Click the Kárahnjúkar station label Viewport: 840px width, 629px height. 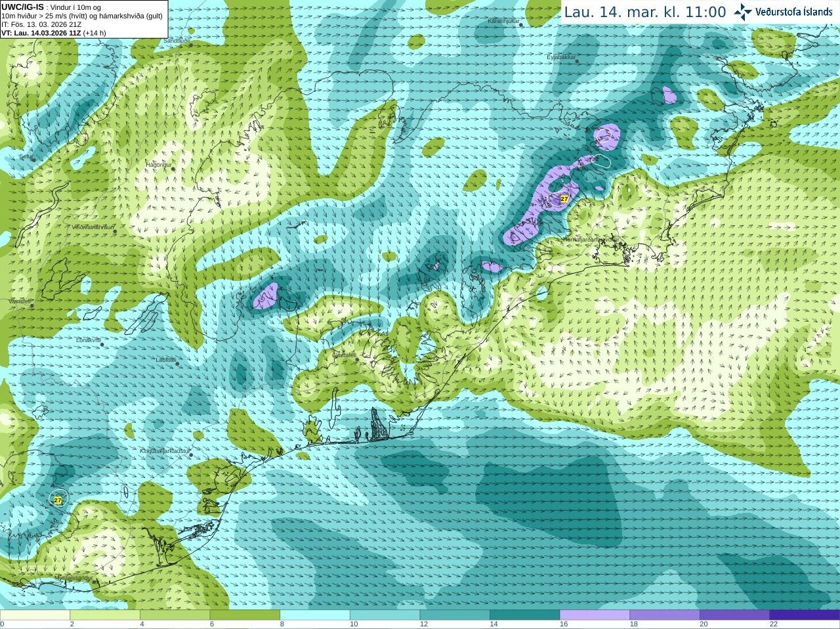pos(503,21)
